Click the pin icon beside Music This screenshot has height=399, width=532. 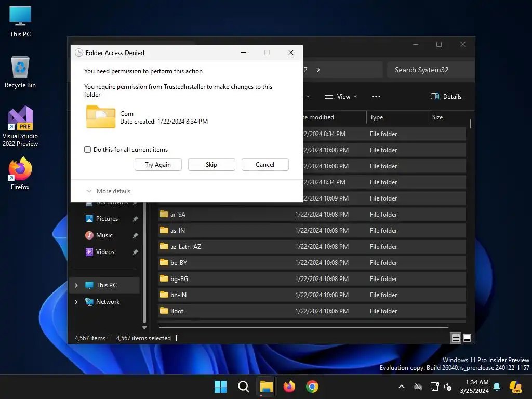(136, 235)
